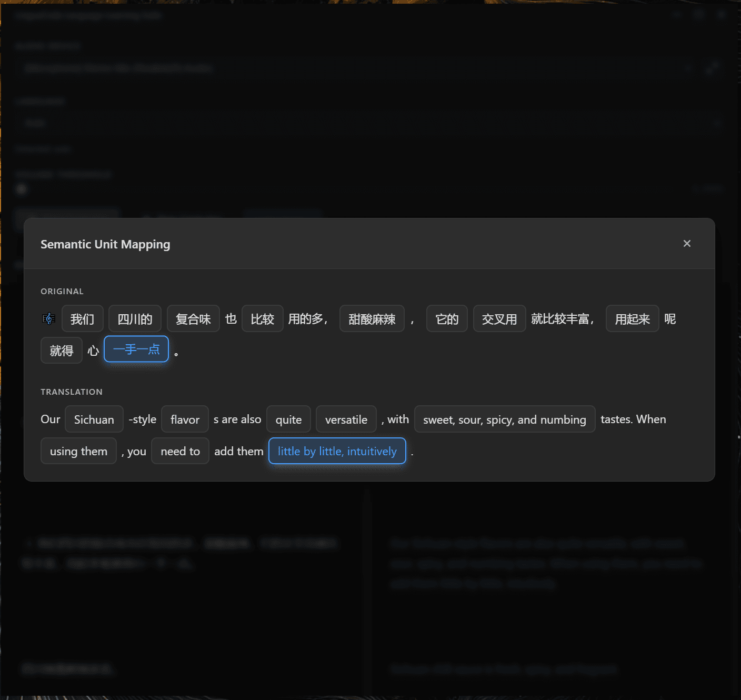The width and height of the screenshot is (741, 700).
Task: Select the 四川的 semantic unit
Action: point(135,319)
